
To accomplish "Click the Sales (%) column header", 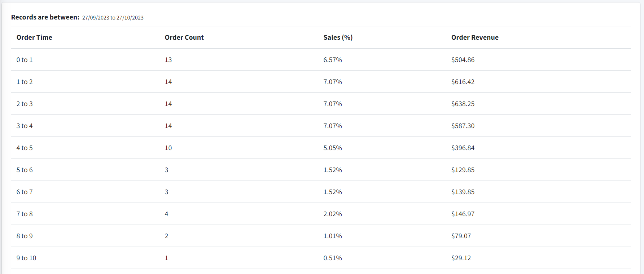I will (x=338, y=38).
